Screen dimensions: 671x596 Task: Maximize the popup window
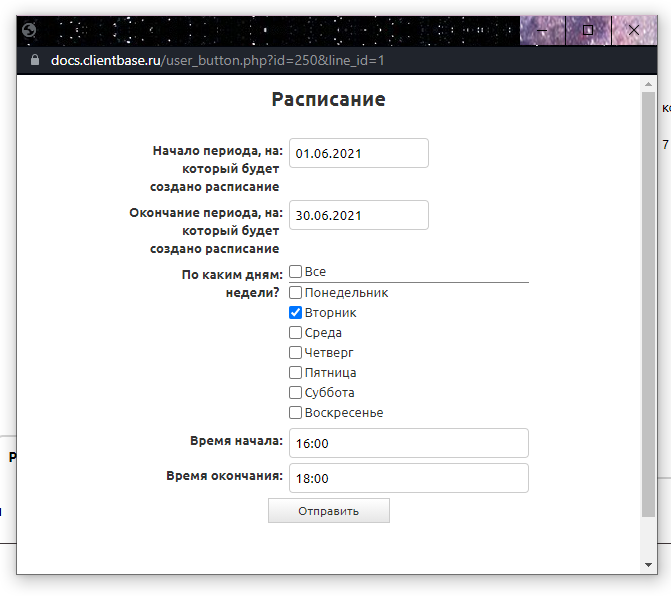pos(588,31)
